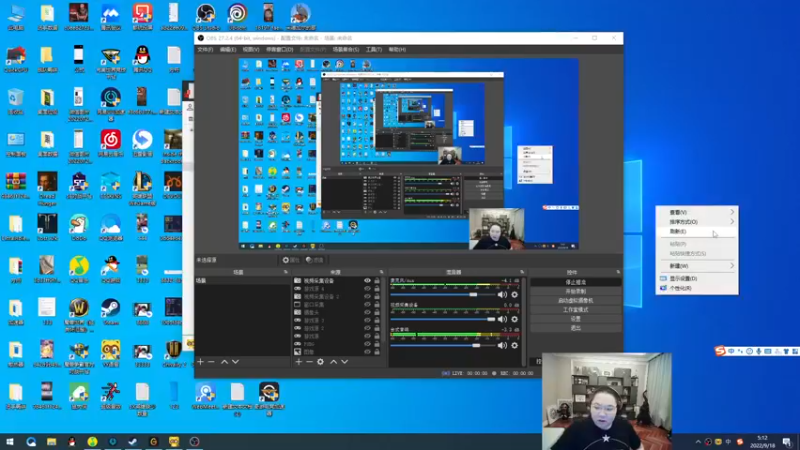This screenshot has height=450, width=800.
Task: Open the OBS Studio desktop shortcut icon
Action: tap(206, 16)
